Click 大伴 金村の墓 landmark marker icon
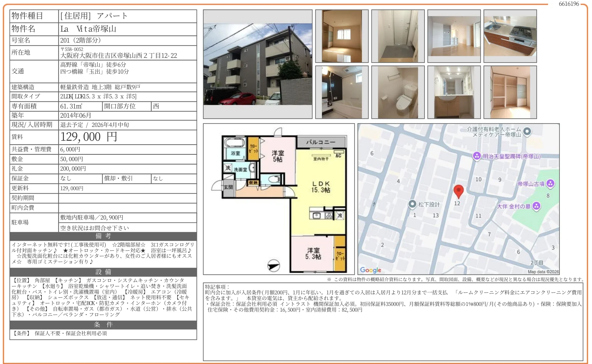This screenshot has height=364, width=592. 536,206
